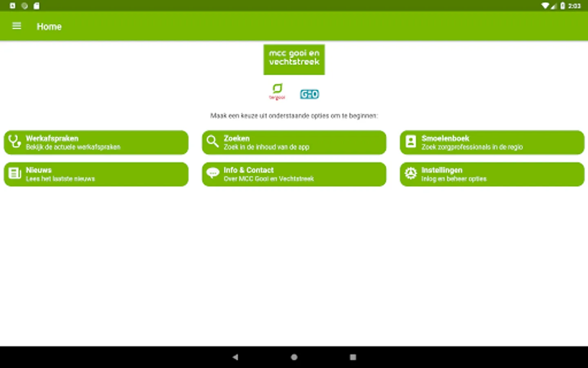Tap the contact card icon on Smoelenboek
Image resolution: width=588 pixels, height=368 pixels.
point(410,141)
